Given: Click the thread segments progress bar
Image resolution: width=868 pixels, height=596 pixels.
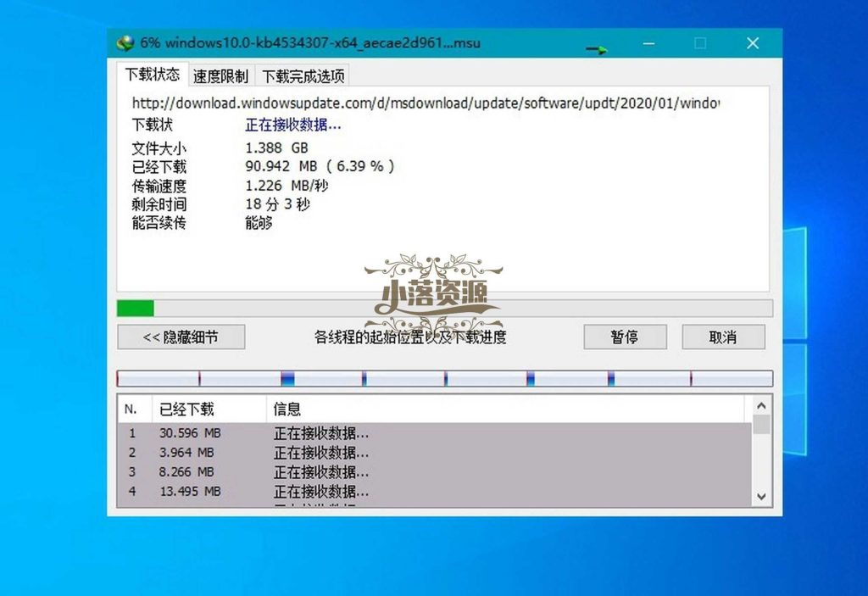Looking at the screenshot, I should tap(444, 379).
